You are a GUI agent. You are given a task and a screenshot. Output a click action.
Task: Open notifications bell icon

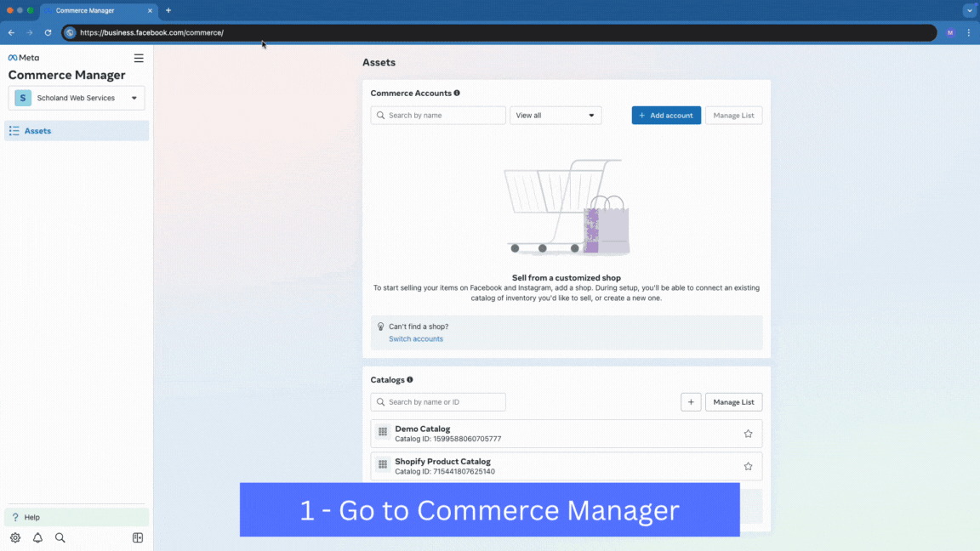(x=37, y=537)
